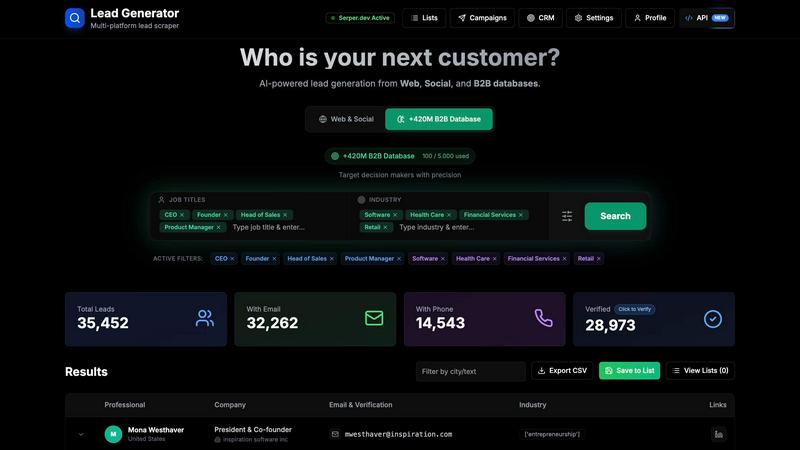Open View Lists (0)
The image size is (800, 450).
[x=700, y=371]
